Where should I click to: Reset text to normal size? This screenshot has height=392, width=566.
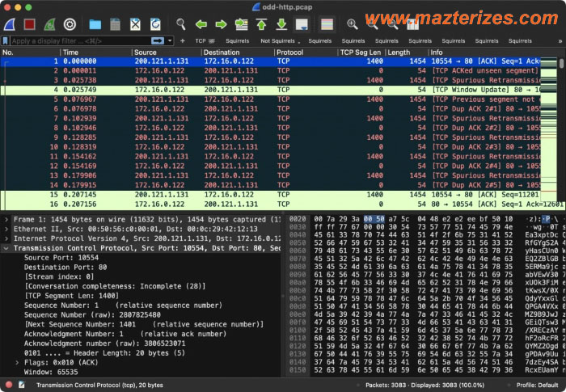click(393, 24)
